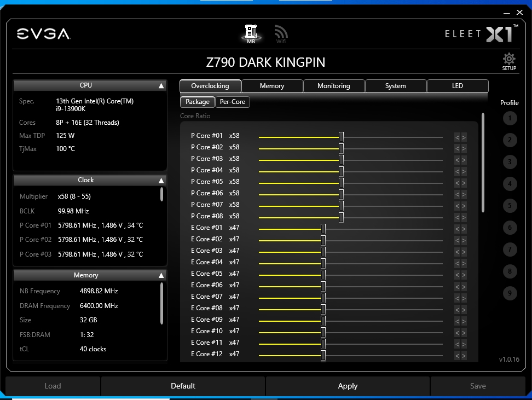Increase E Core #10 ratio arrow
The height and width of the screenshot is (400, 532).
pos(464,333)
